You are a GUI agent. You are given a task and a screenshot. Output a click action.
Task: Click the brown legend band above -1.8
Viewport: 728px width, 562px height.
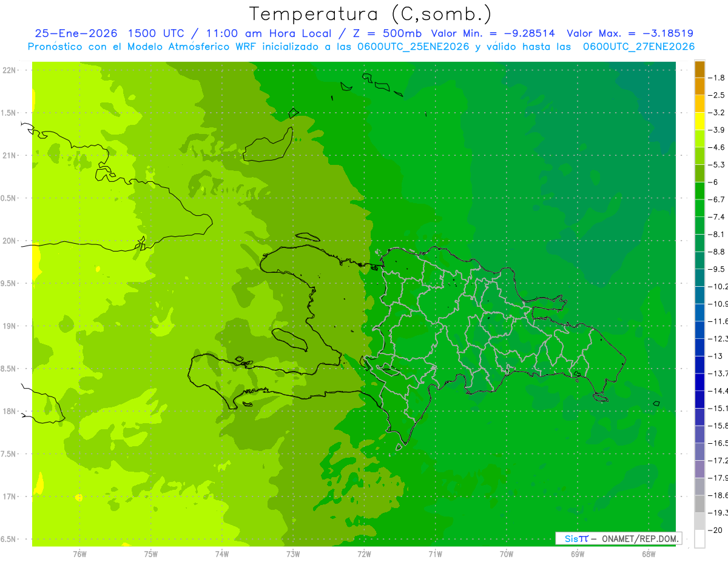tap(699, 69)
